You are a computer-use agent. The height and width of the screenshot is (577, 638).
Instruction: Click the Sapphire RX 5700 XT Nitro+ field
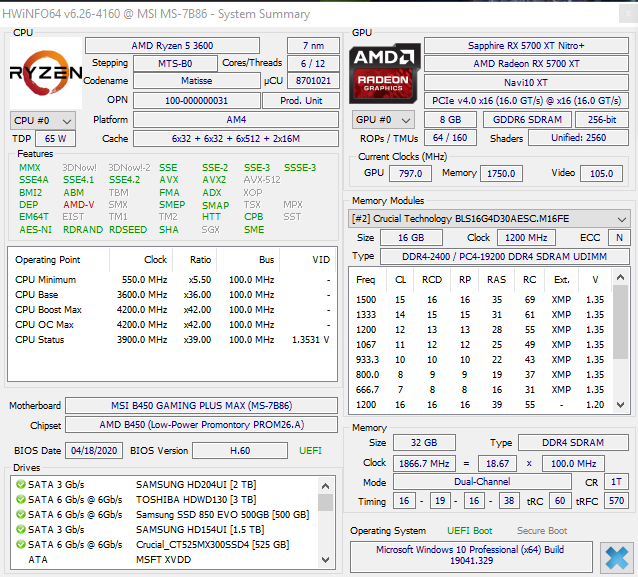(x=526, y=46)
